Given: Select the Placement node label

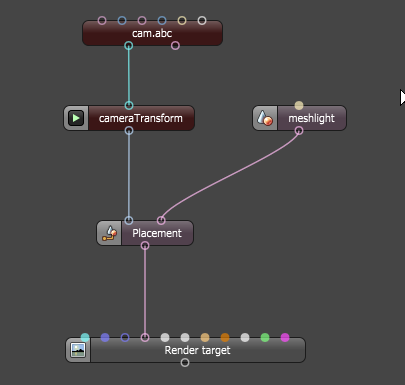Looking at the screenshot, I should coord(157,233).
